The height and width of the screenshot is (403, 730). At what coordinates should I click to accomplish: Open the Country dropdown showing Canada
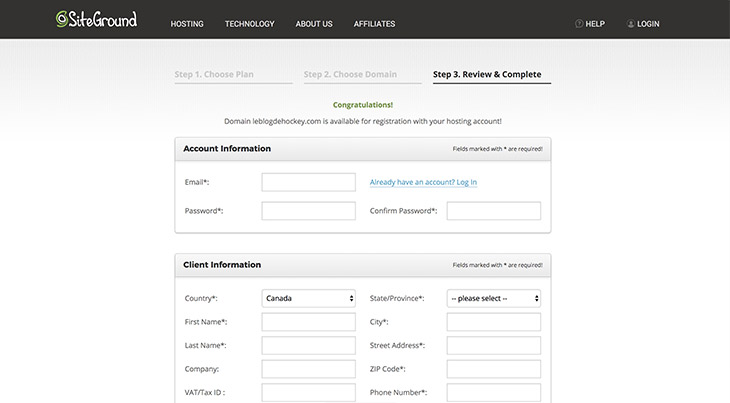pyautogui.click(x=309, y=298)
